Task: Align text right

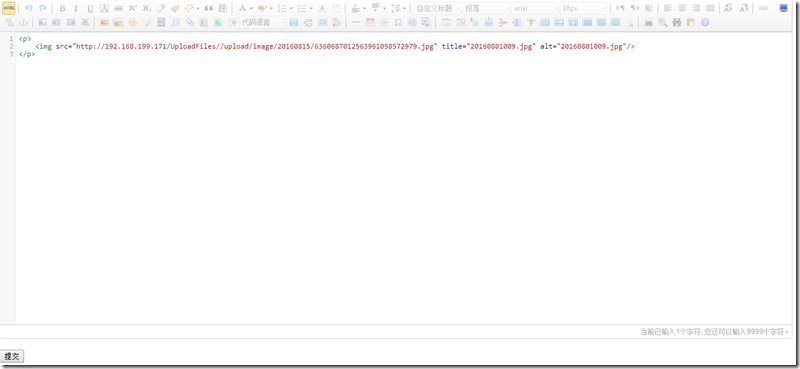Action: point(696,8)
